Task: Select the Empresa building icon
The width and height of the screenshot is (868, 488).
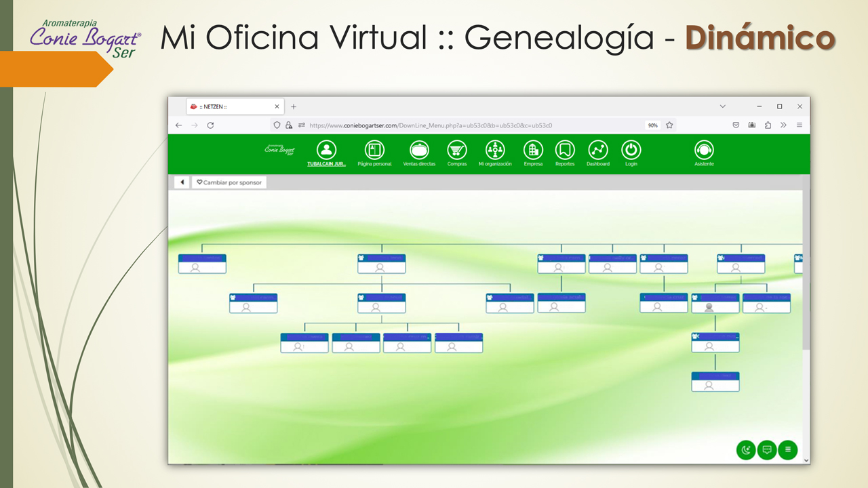Action: click(533, 150)
